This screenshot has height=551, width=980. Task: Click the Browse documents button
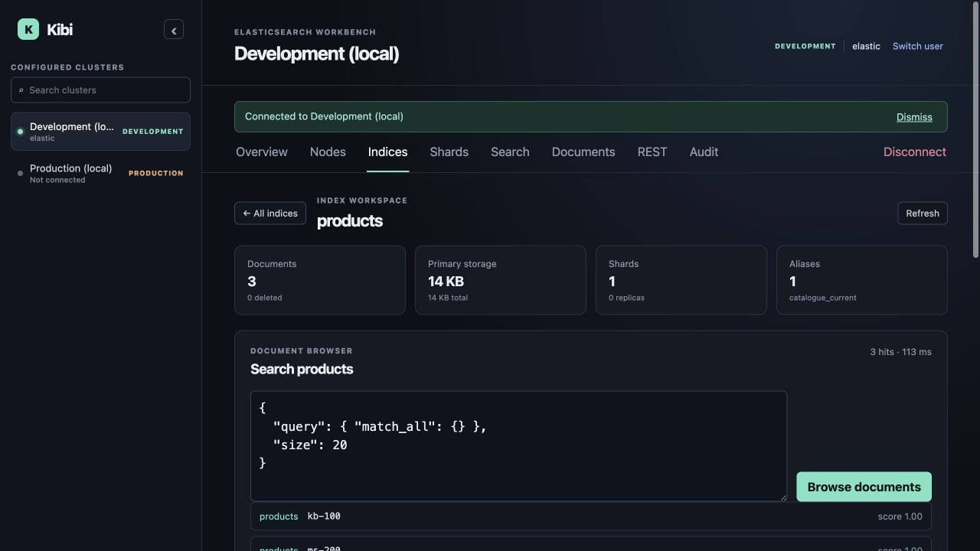point(864,487)
